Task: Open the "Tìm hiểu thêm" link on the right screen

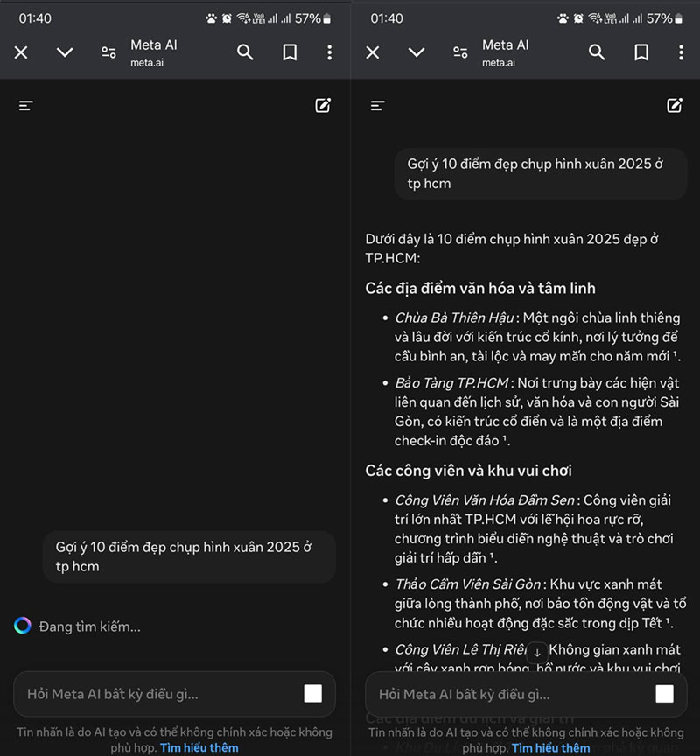Action: point(550,748)
